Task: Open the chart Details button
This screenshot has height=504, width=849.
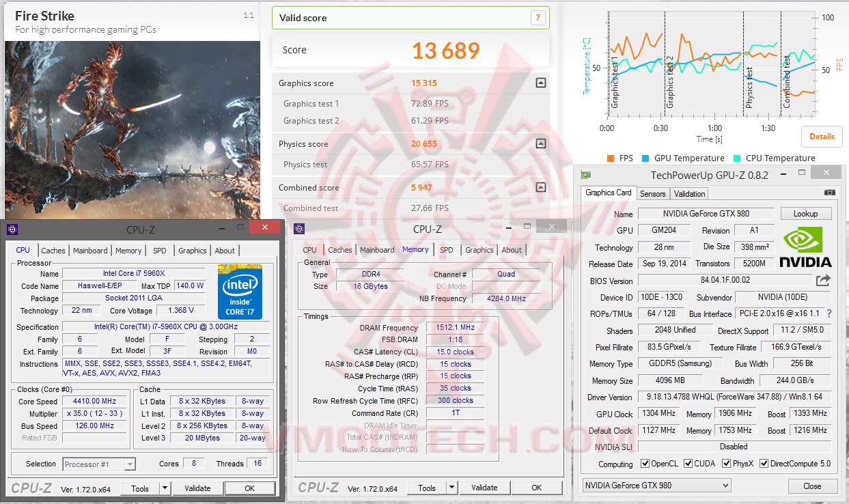Action: tap(822, 137)
